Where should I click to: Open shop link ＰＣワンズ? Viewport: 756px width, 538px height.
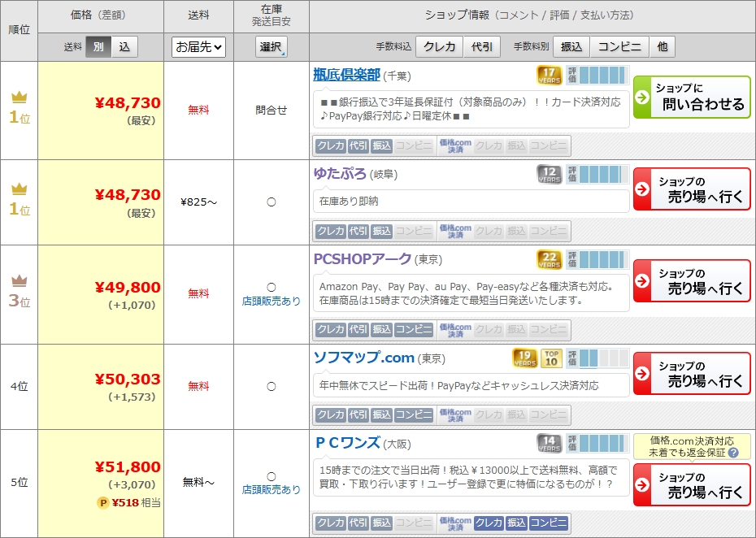(347, 443)
